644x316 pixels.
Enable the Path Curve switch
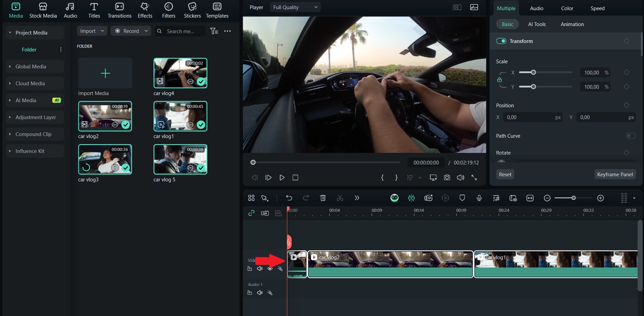pyautogui.click(x=631, y=136)
